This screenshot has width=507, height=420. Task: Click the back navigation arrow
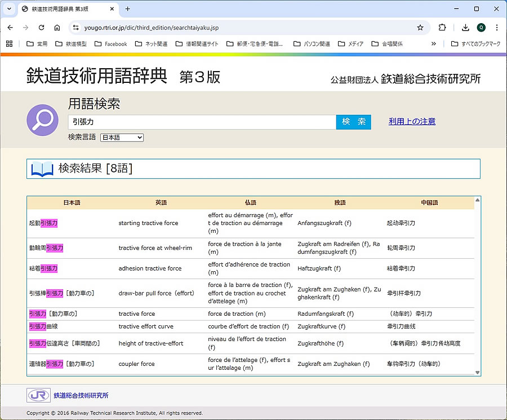point(10,28)
